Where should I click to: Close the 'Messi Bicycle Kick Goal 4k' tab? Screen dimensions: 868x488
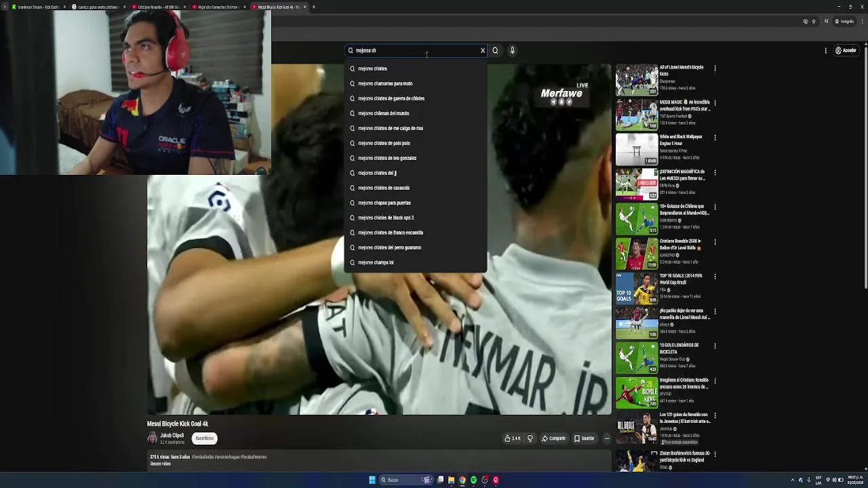tap(305, 7)
